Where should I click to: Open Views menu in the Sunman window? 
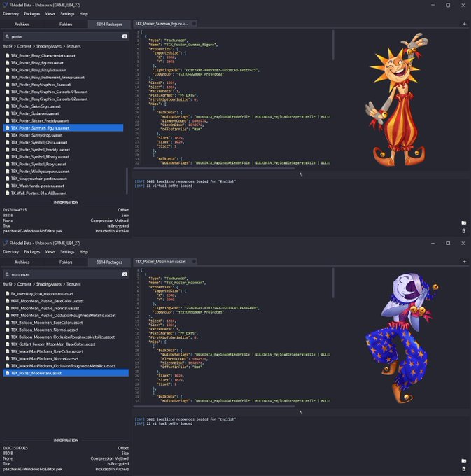50,14
